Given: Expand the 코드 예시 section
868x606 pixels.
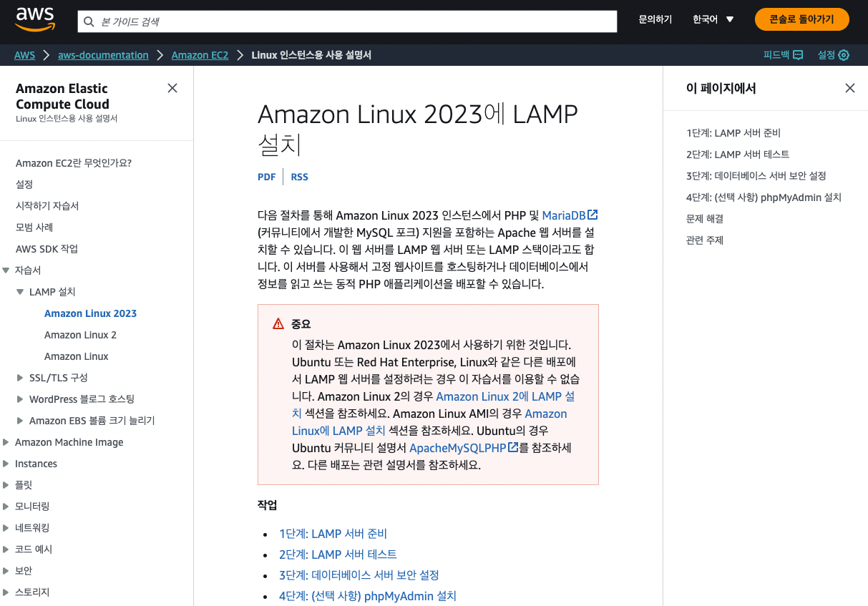Looking at the screenshot, I should pos(6,549).
